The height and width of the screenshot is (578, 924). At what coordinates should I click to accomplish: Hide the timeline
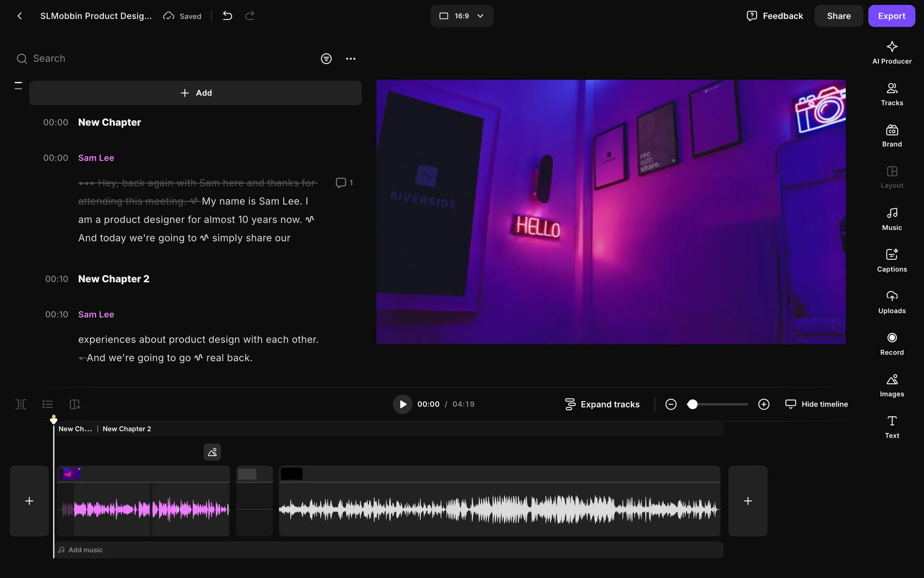[x=817, y=404]
